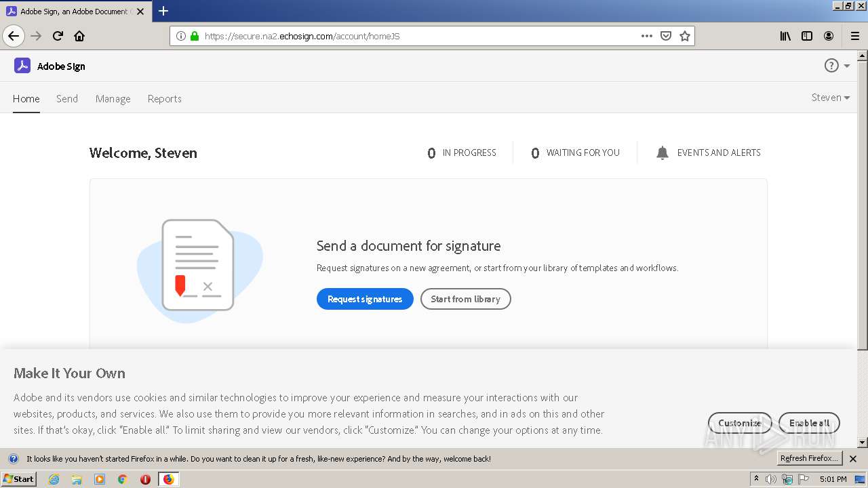
Task: Click Enable all cookies button
Action: click(809, 423)
